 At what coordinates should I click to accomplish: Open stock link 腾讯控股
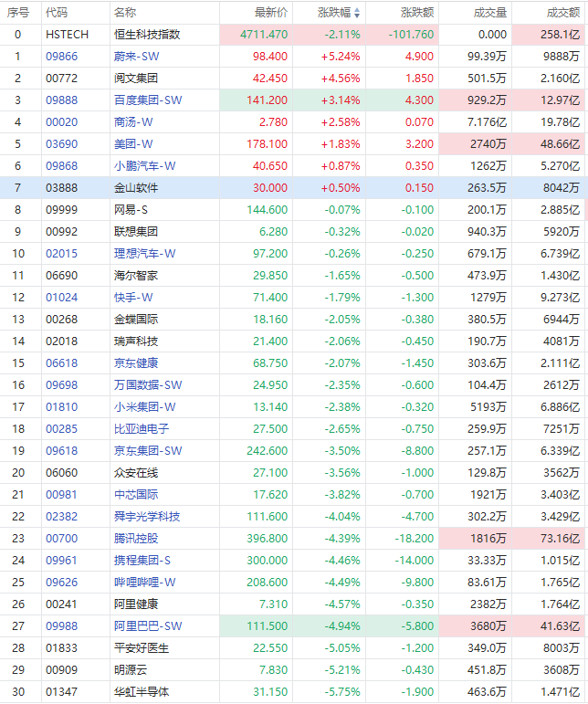pyautogui.click(x=136, y=539)
